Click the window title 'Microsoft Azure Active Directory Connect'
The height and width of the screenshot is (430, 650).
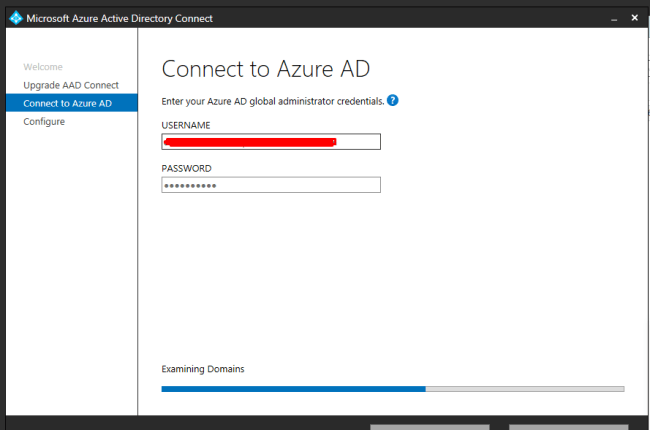(119, 18)
